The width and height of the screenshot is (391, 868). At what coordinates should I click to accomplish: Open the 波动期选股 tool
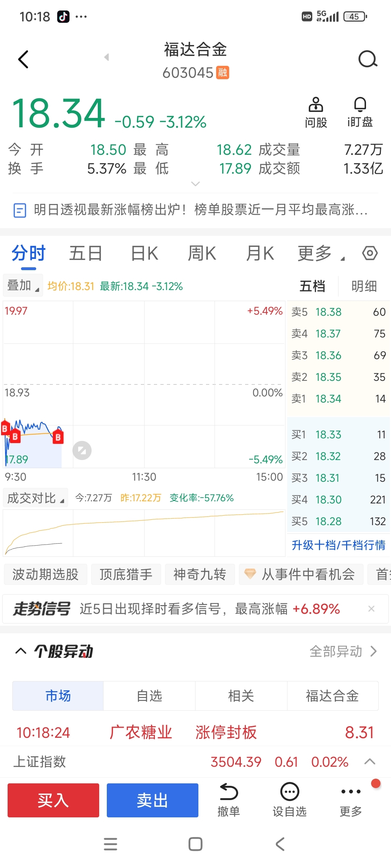pos(46,574)
